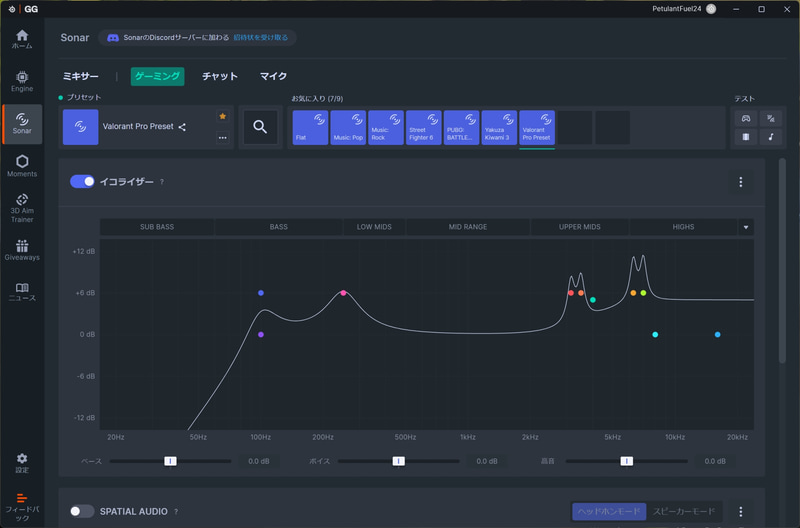
Task: Click the equalizer help question mark
Action: (162, 182)
